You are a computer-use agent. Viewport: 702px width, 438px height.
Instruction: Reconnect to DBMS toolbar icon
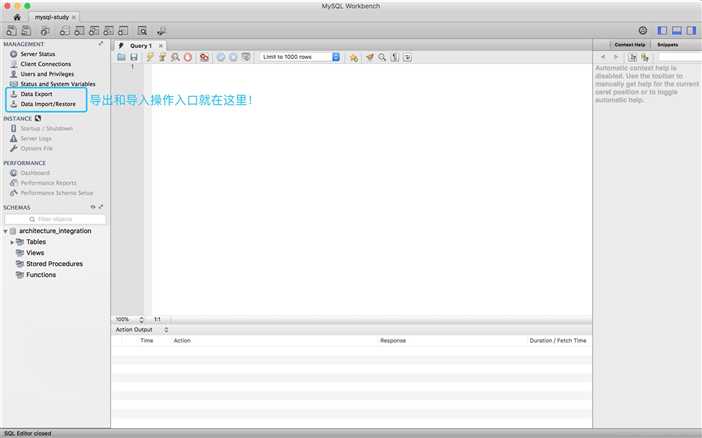pyautogui.click(x=162, y=31)
